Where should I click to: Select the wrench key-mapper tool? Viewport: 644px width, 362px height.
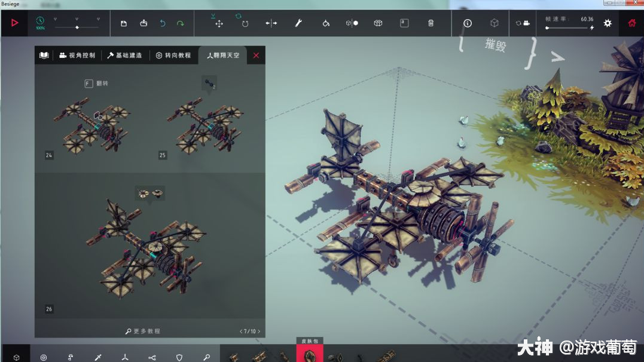pyautogui.click(x=298, y=23)
